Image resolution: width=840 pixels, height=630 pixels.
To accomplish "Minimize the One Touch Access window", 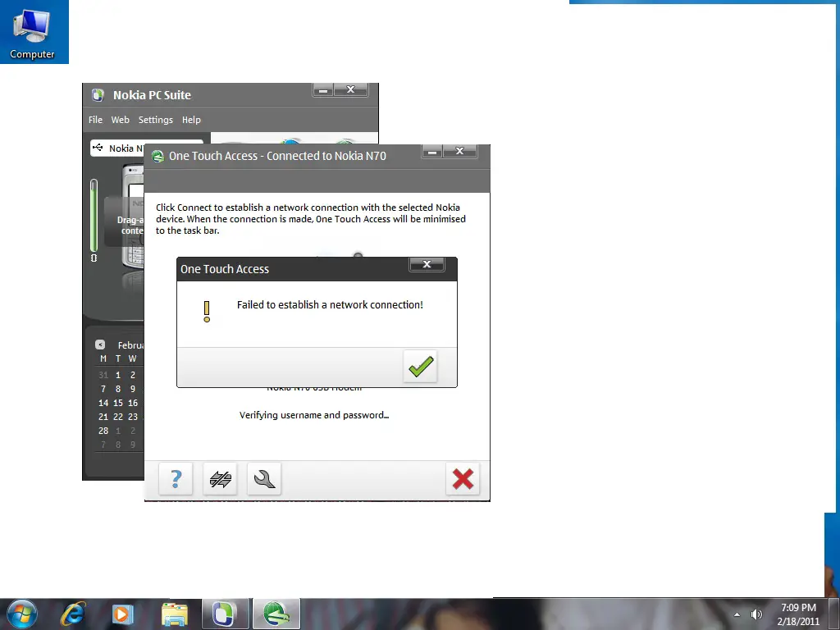I will (432, 152).
